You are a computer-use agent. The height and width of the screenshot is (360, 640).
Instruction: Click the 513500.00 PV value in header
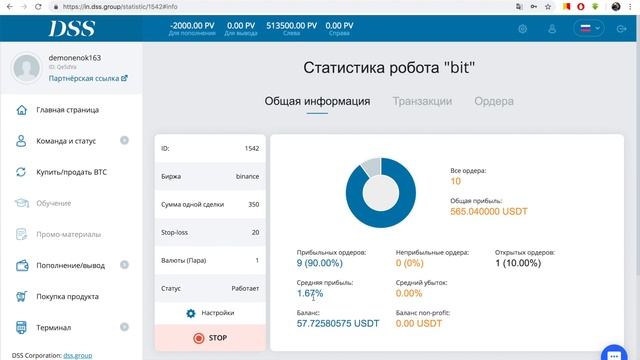coord(291,26)
